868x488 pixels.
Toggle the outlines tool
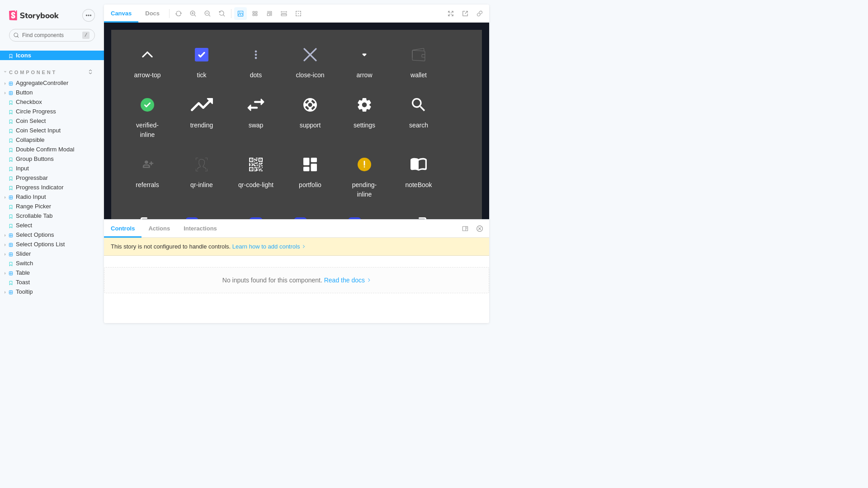coord(298,14)
